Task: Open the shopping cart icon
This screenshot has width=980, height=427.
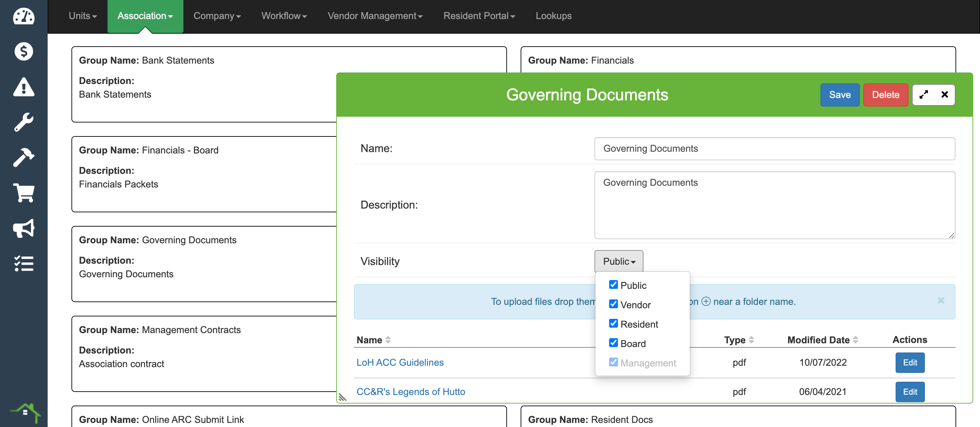Action: pos(23,193)
